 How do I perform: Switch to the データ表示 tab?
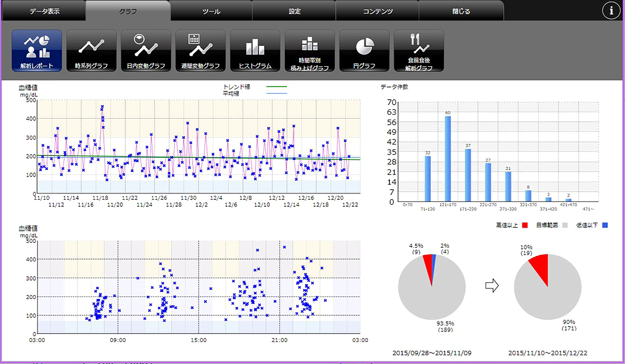(45, 11)
